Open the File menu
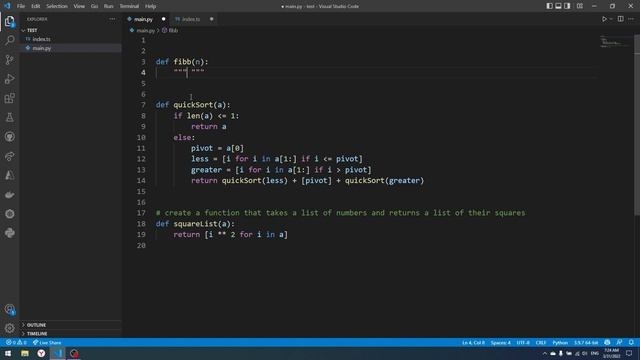This screenshot has height=360, width=640. (x=21, y=6)
